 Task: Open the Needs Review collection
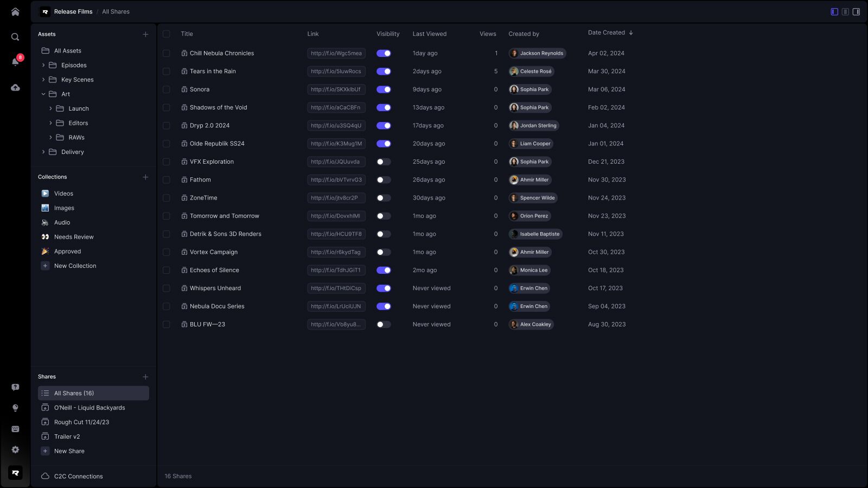pyautogui.click(x=74, y=237)
